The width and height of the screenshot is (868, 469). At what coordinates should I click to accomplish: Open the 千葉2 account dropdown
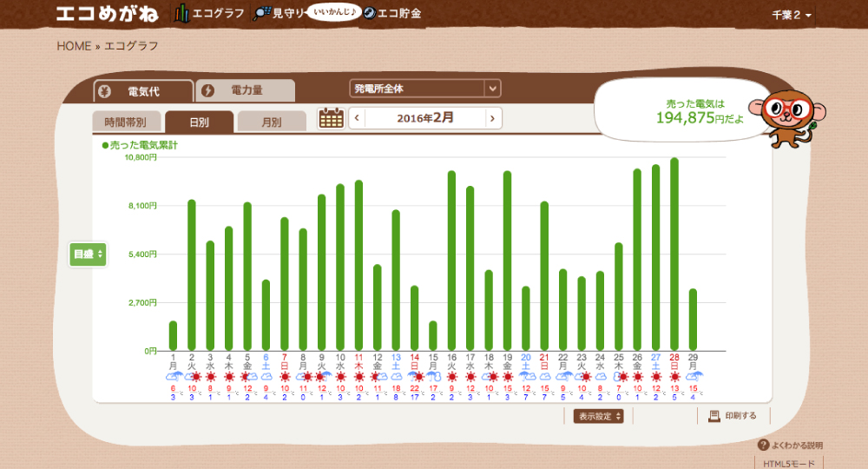(x=792, y=15)
